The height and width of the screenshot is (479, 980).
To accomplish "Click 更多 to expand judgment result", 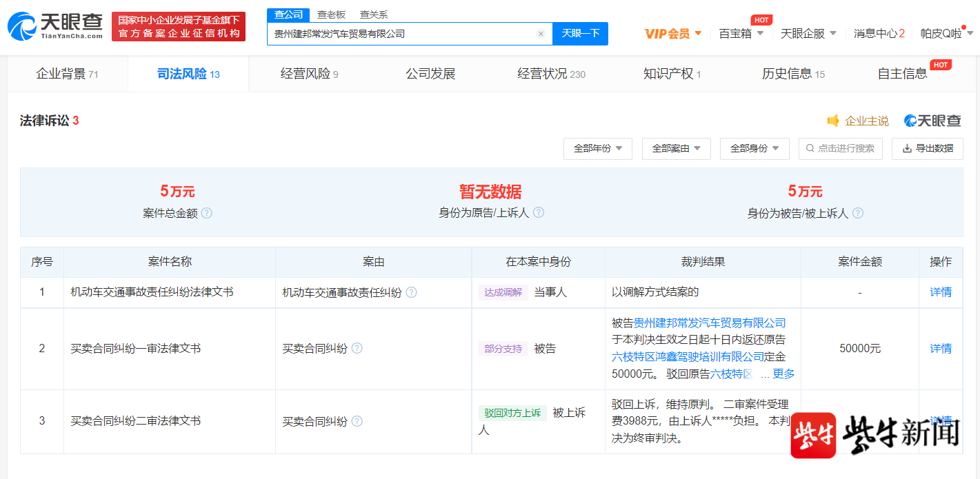I will (783, 374).
